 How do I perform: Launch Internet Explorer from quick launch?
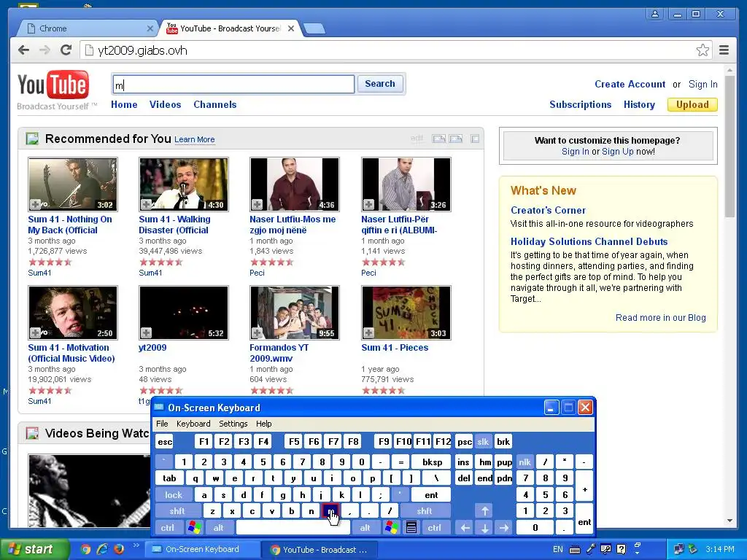[x=102, y=549]
